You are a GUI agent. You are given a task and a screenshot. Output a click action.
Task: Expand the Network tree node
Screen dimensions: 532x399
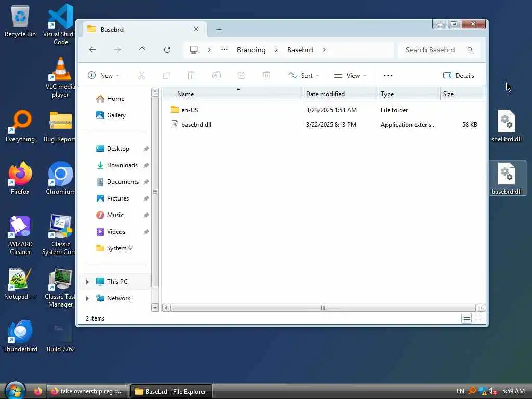87,298
